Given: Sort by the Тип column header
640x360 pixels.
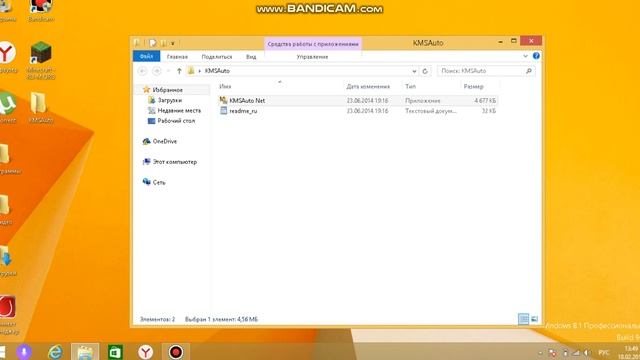Looking at the screenshot, I should pyautogui.click(x=410, y=87).
